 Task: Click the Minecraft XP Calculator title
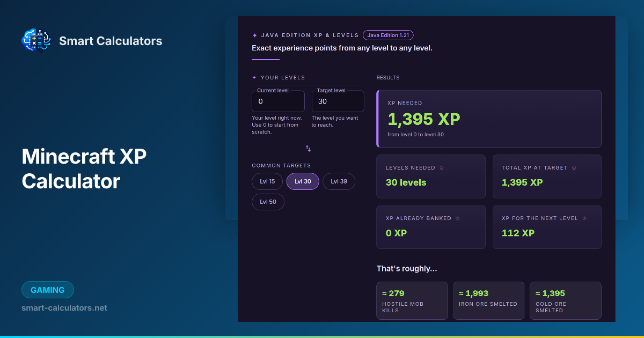[84, 169]
